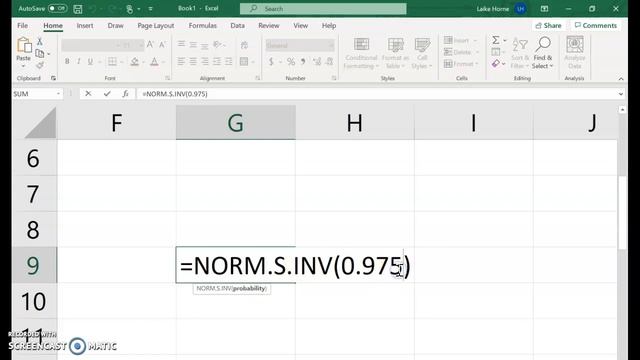The height and width of the screenshot is (360, 640).
Task: Click Enter checkmark in formula bar
Action: [x=107, y=94]
